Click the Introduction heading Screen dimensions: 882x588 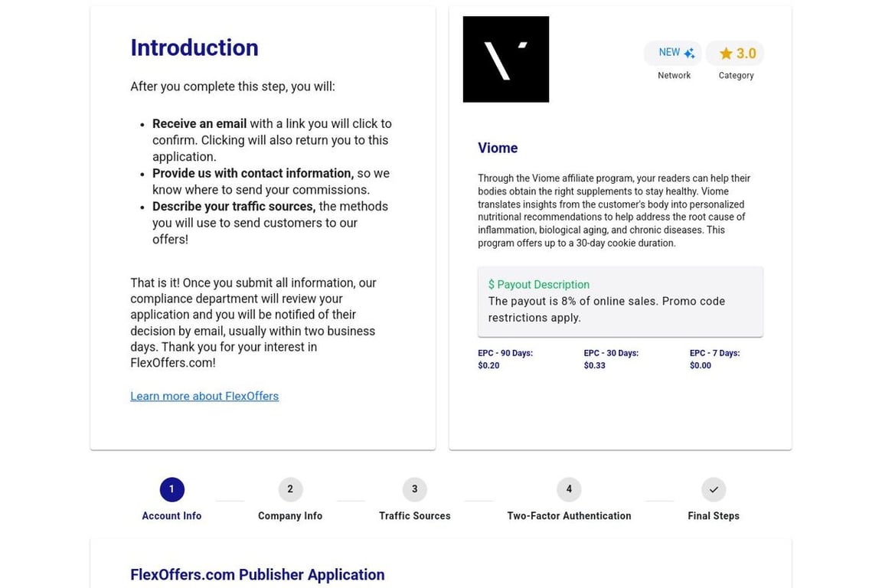(194, 47)
